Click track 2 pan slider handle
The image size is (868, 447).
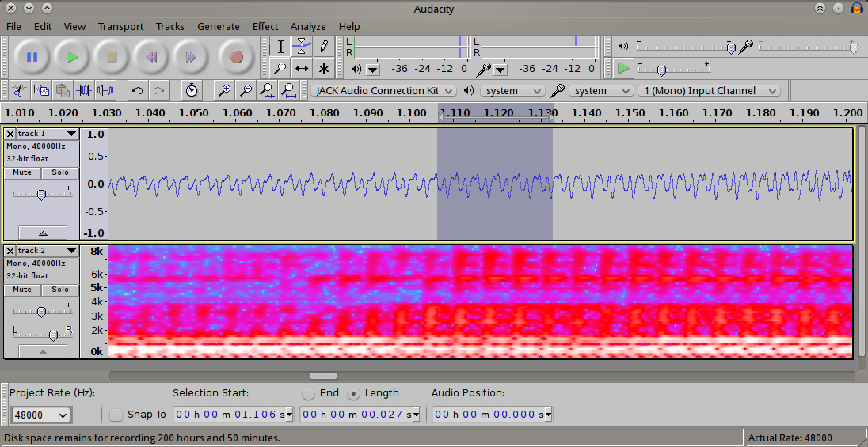point(53,335)
